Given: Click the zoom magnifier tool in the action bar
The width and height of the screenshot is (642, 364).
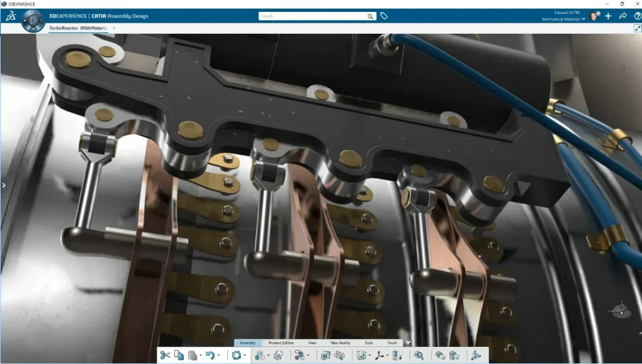Looking at the screenshot, I should (x=418, y=355).
